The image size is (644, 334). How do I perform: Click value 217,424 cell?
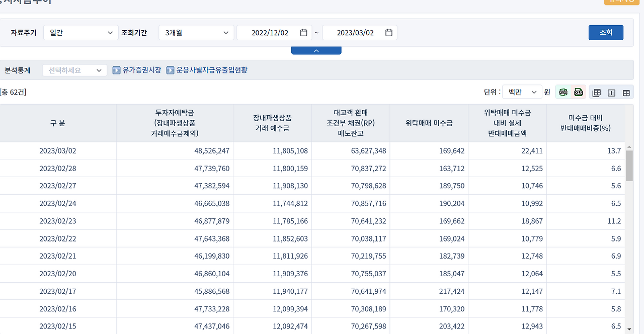[x=452, y=291]
